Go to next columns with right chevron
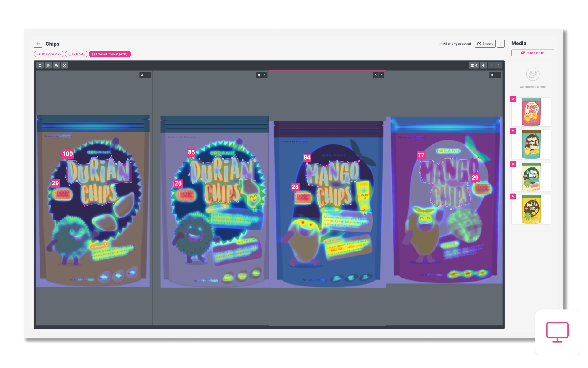The height and width of the screenshot is (368, 588). point(499,65)
